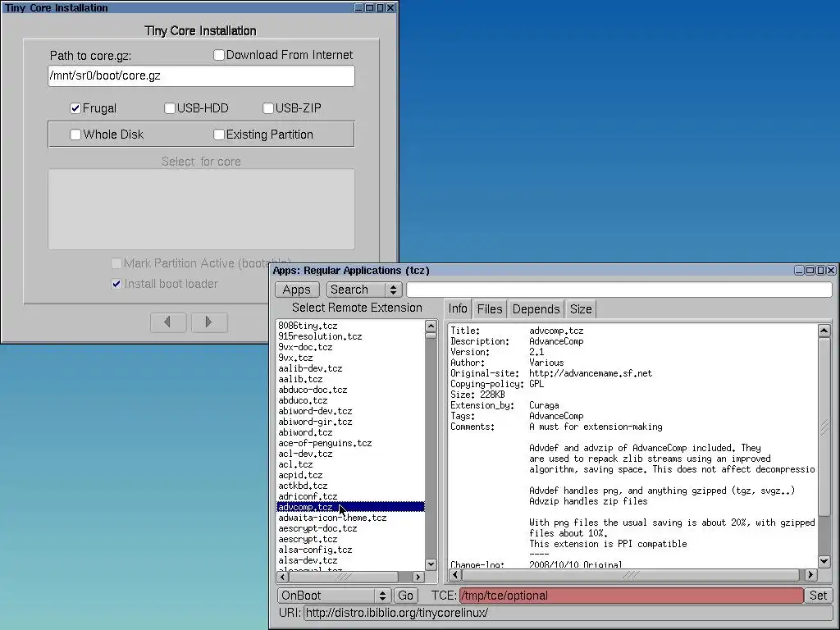The height and width of the screenshot is (630, 840).
Task: Close the Tiny Core Installation window
Action: (390, 7)
